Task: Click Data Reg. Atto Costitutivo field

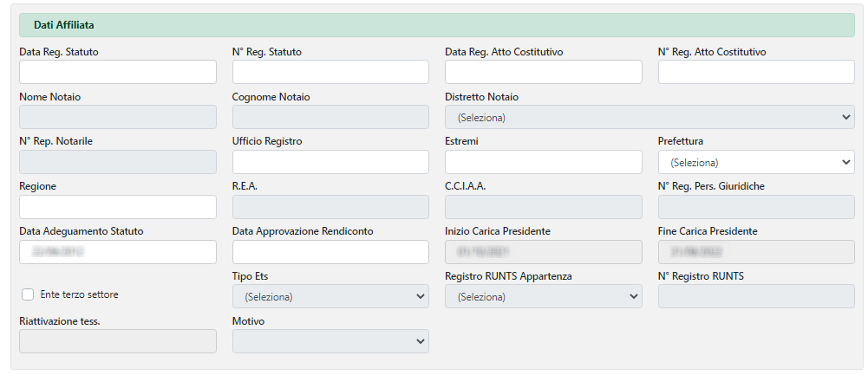Action: [x=543, y=72]
